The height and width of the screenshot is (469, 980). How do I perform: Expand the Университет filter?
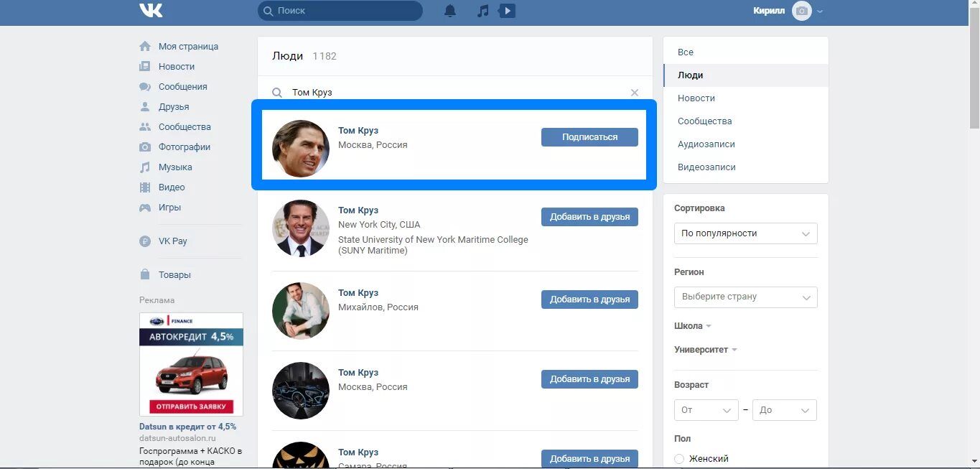(706, 350)
